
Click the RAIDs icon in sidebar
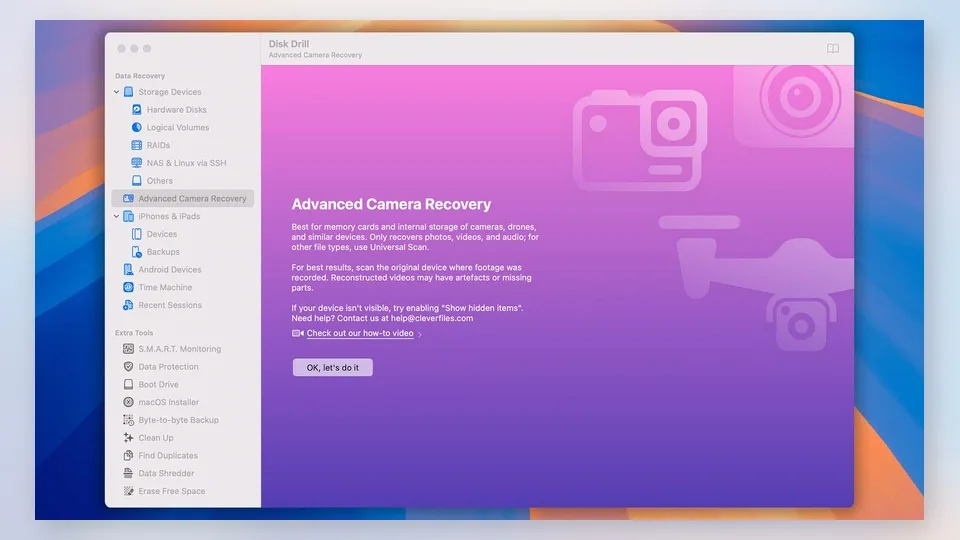(x=137, y=145)
